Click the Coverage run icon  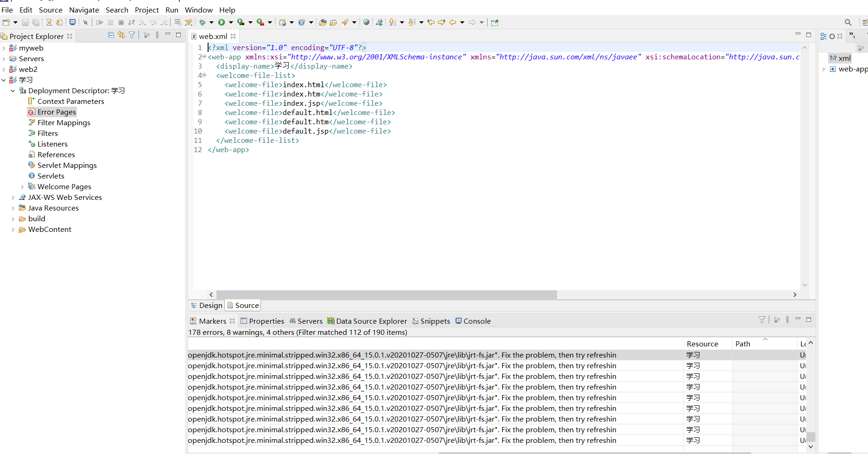click(x=241, y=22)
